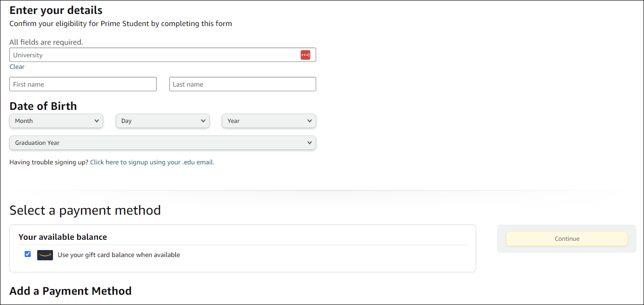
Task: Click 'Your available balance' text
Action: (x=63, y=237)
